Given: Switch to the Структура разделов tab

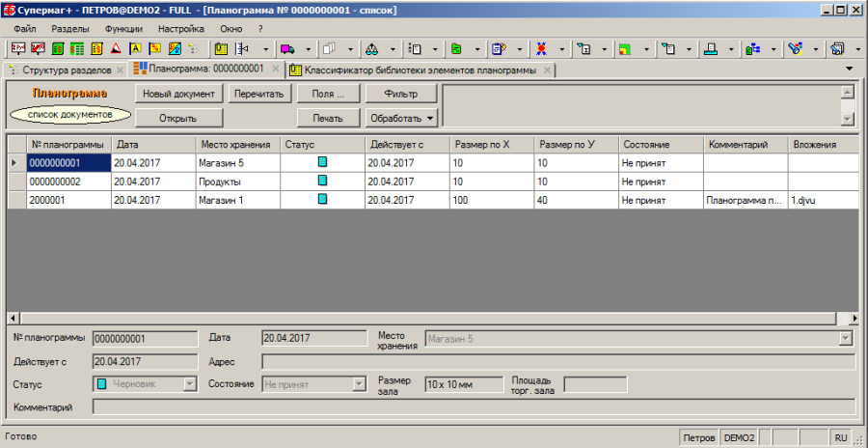Looking at the screenshot, I should (x=66, y=70).
